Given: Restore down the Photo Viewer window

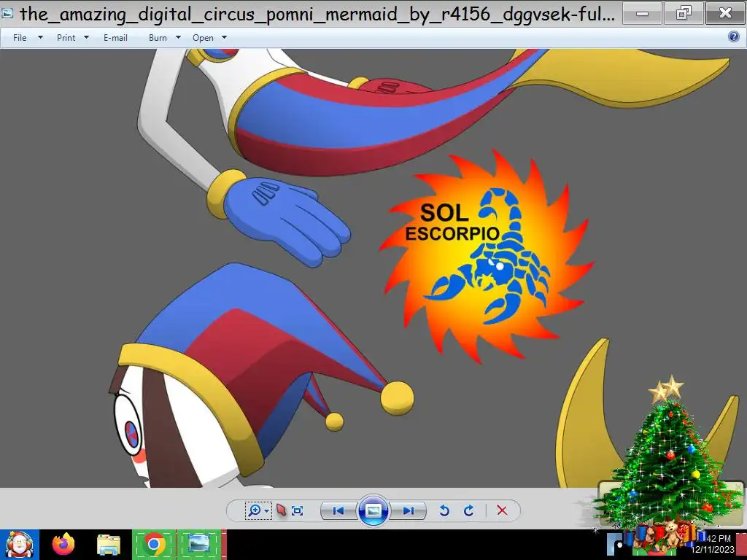Looking at the screenshot, I should point(684,13).
